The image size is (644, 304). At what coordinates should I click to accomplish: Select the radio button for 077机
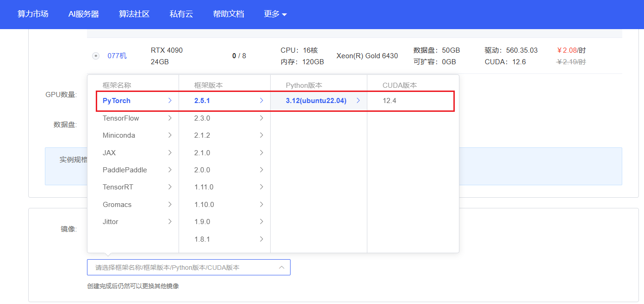click(96, 56)
